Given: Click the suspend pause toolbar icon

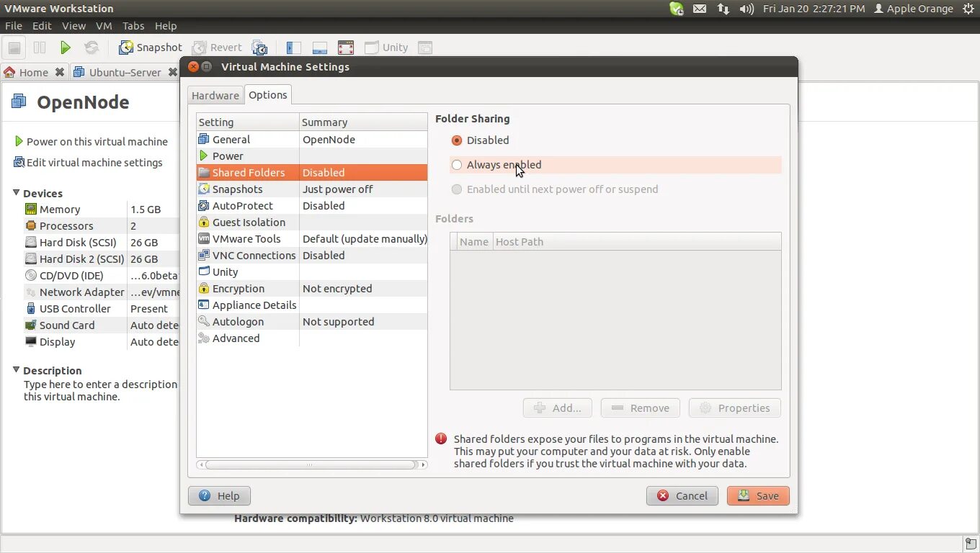Looking at the screenshot, I should tap(40, 48).
